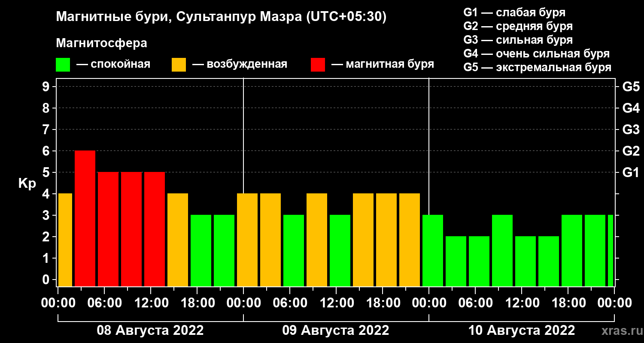This screenshot has width=644, height=343.
Task: Click the green legend swatch for спокойная
Action: click(63, 65)
